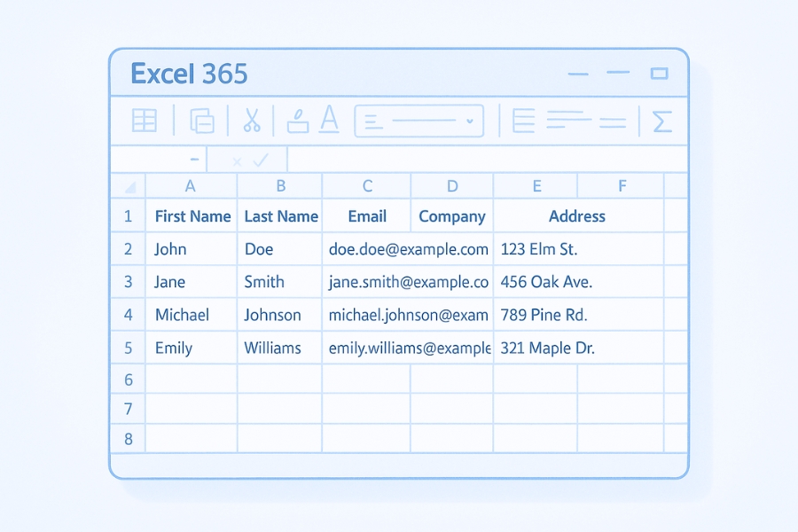Open the style dropdown in the toolbar
798x532 pixels.
pyautogui.click(x=470, y=121)
